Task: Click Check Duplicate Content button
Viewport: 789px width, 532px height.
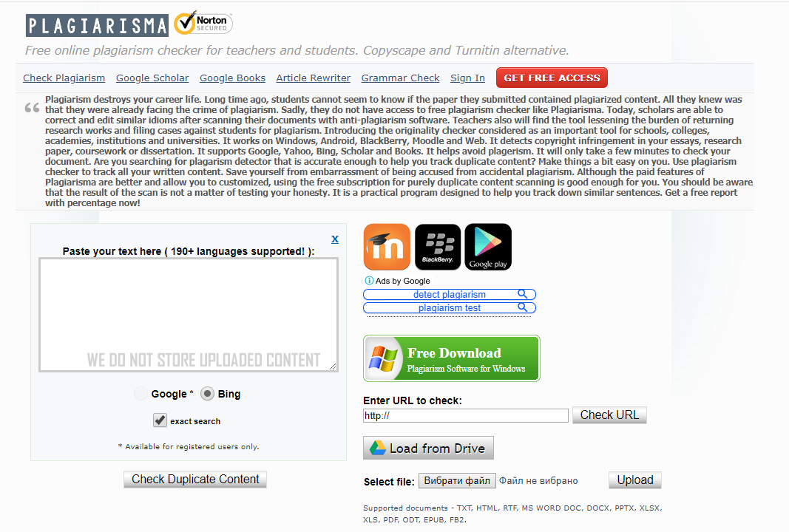Action: [195, 480]
